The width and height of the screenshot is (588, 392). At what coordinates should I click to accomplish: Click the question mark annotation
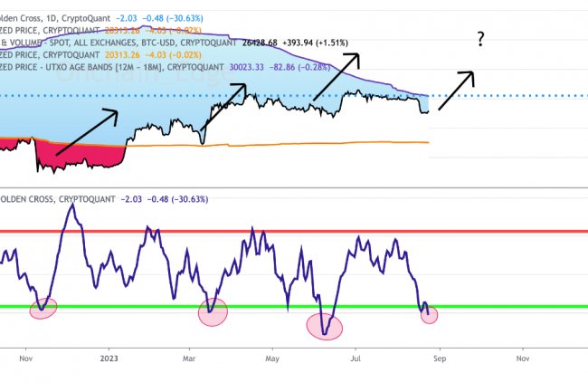tap(481, 38)
